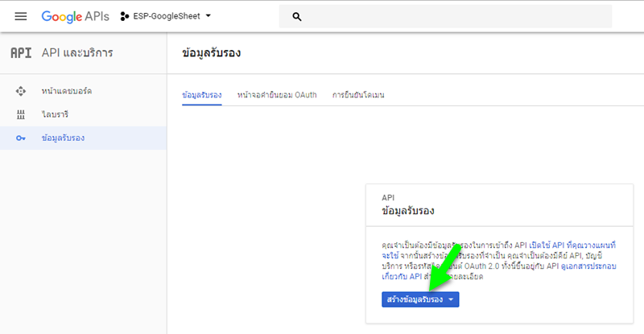The height and width of the screenshot is (334, 644).
Task: Click the key icon for credentials
Action: pos(21,138)
